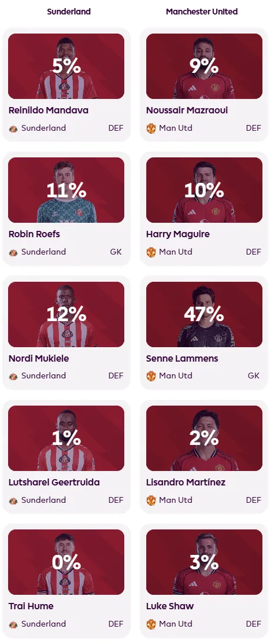The height and width of the screenshot is (644, 274).
Task: Select the Manchester United column heading
Action: [x=202, y=12]
